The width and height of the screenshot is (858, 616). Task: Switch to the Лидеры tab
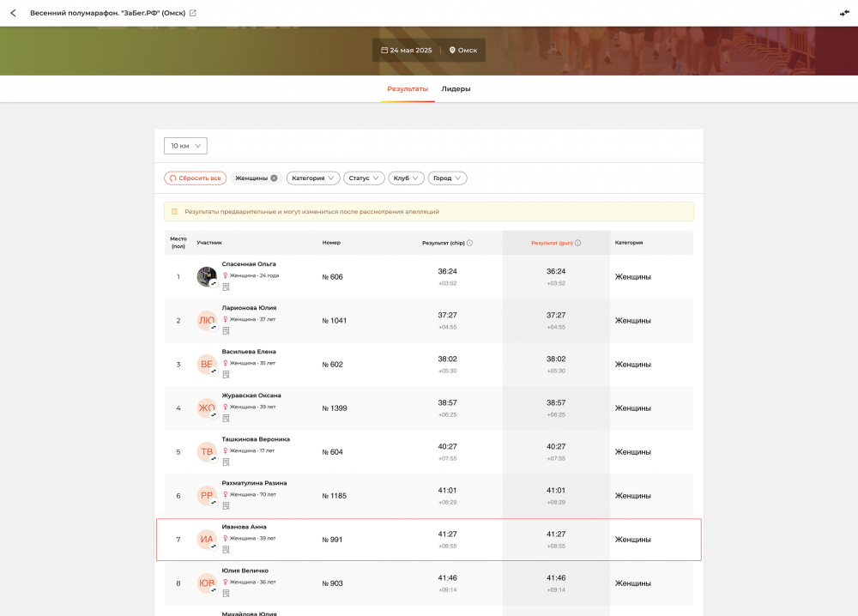click(x=456, y=89)
